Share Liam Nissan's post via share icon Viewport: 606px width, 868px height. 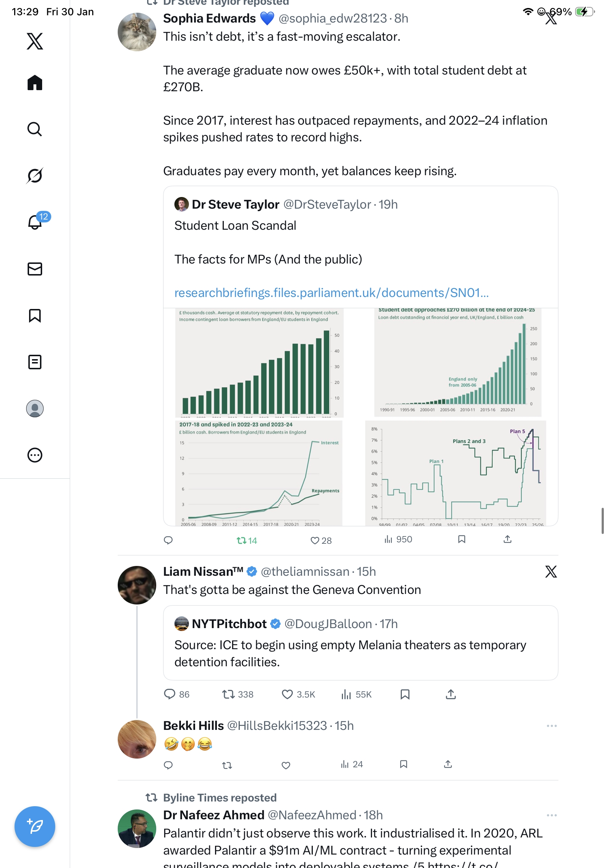click(x=451, y=694)
